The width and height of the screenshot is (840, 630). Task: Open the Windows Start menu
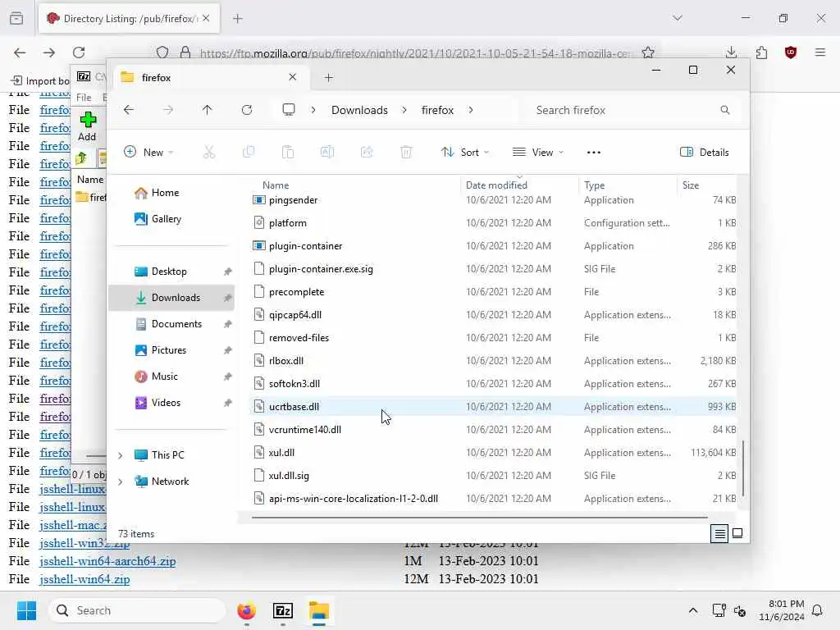[x=26, y=610]
